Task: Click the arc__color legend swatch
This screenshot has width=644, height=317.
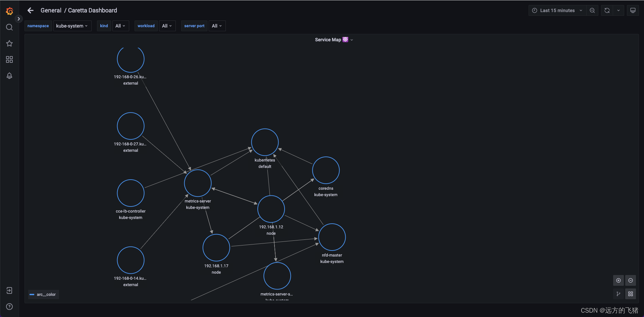Action: 32,295
